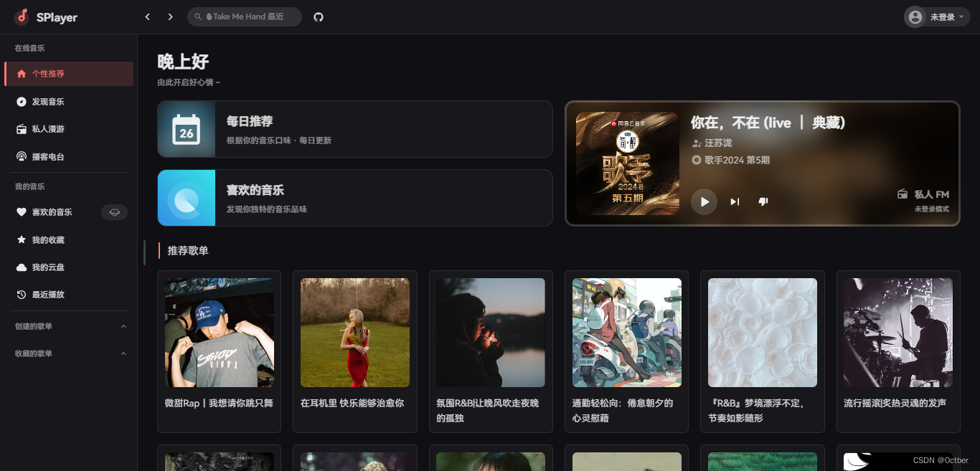Viewport: 980px width, 471px height.
Task: Open playlist cover 在耳机里 快乐能够治愈你
Action: click(x=355, y=333)
